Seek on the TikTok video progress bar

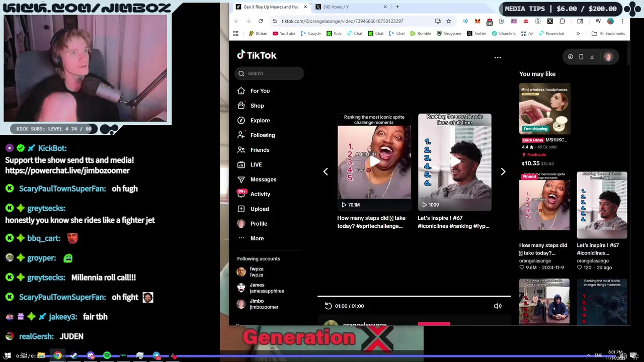click(x=414, y=297)
